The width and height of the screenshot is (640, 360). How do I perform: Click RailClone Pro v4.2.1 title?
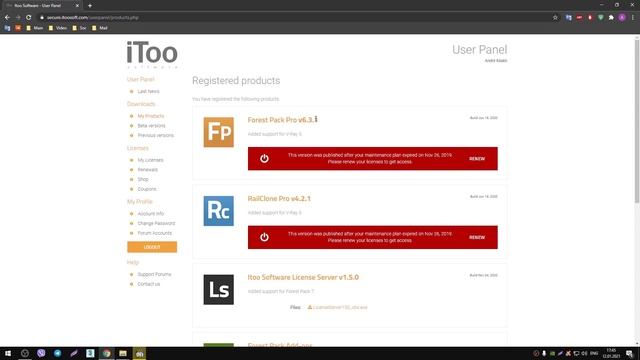(279, 199)
